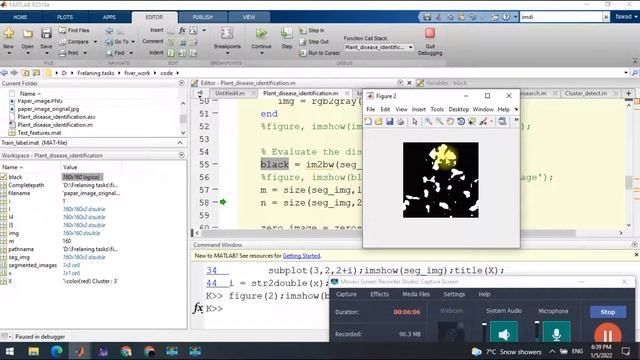640x360 pixels.
Task: Open Insert menu in Figure 2
Action: pos(418,109)
